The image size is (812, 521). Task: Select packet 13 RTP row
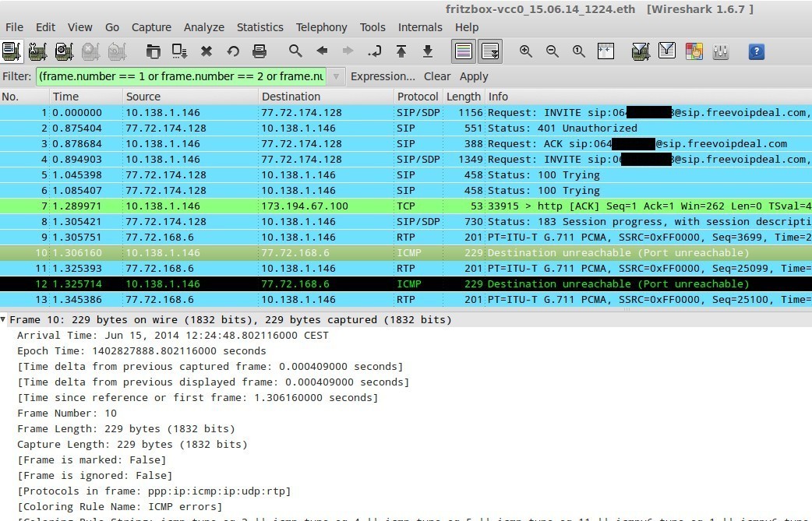tap(406, 299)
